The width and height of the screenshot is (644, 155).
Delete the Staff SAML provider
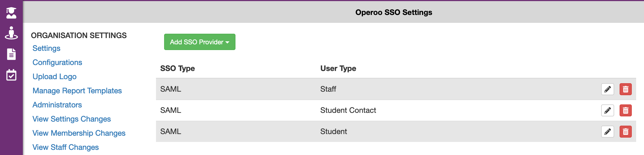point(625,89)
